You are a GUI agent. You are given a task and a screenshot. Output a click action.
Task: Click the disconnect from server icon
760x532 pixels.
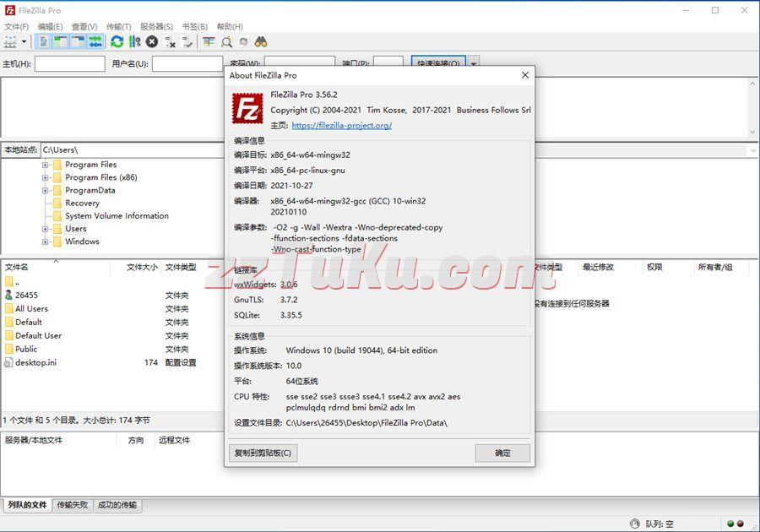pos(170,41)
